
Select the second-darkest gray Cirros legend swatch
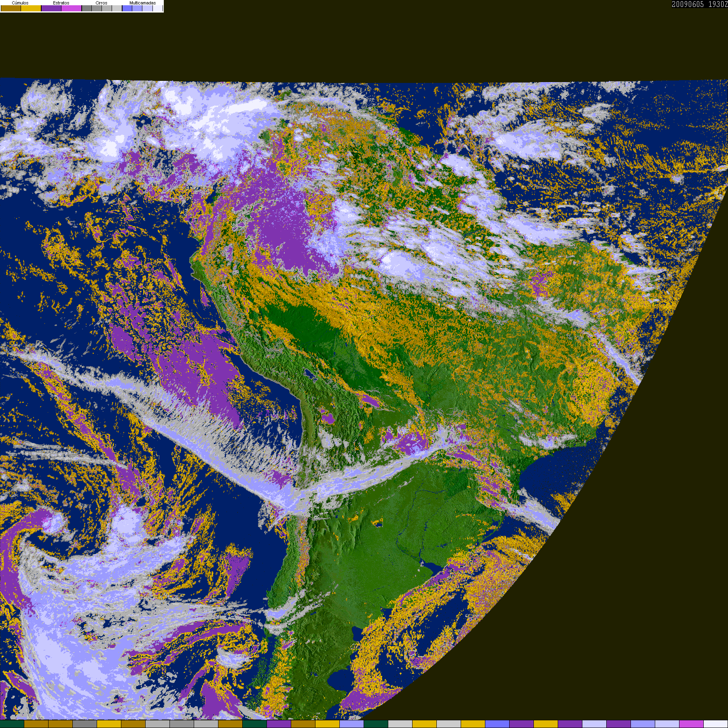pyautogui.click(x=97, y=8)
